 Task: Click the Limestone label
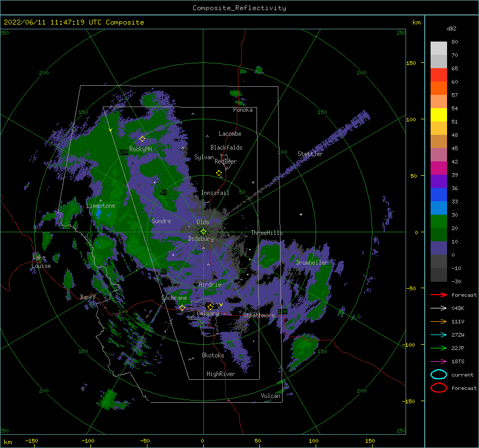101,206
